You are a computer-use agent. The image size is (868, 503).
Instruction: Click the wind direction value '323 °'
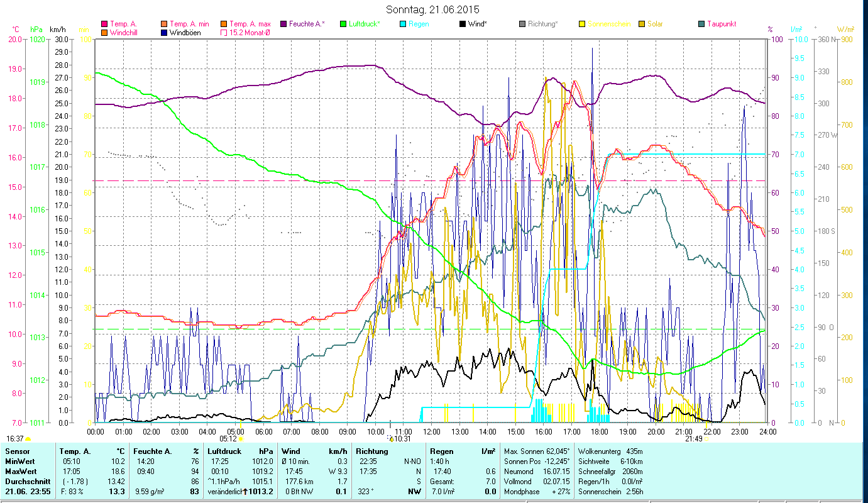365,492
